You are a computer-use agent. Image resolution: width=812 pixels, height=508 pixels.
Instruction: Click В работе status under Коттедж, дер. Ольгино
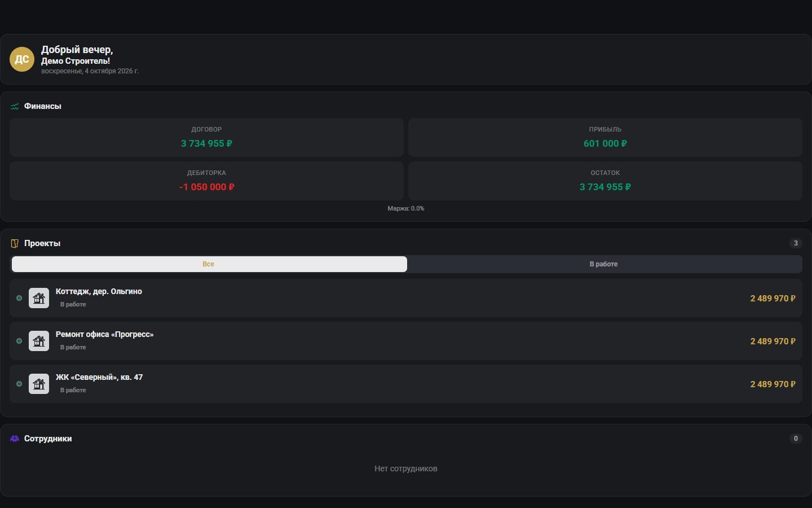coord(73,304)
